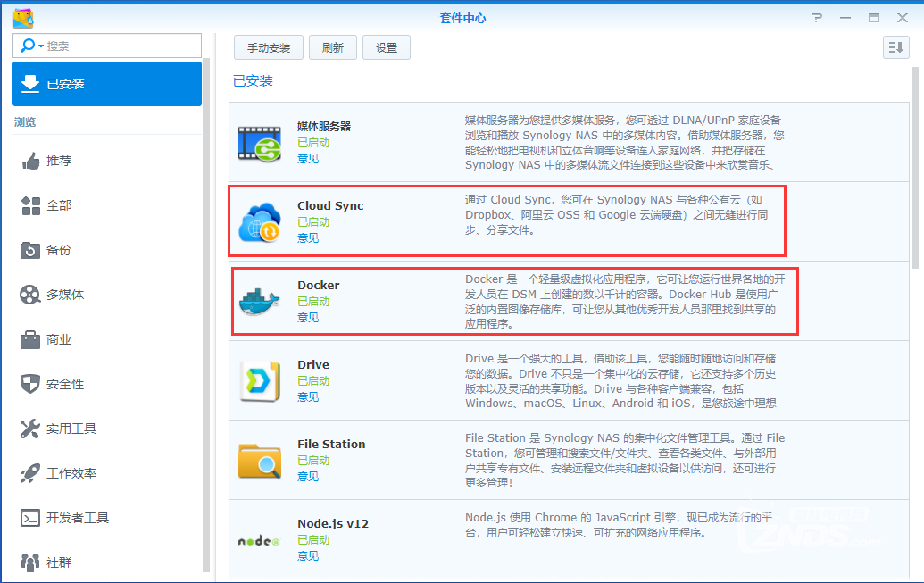This screenshot has height=583, width=924.
Task: Select the 已安装 installed tab in sidebar
Action: tap(106, 84)
